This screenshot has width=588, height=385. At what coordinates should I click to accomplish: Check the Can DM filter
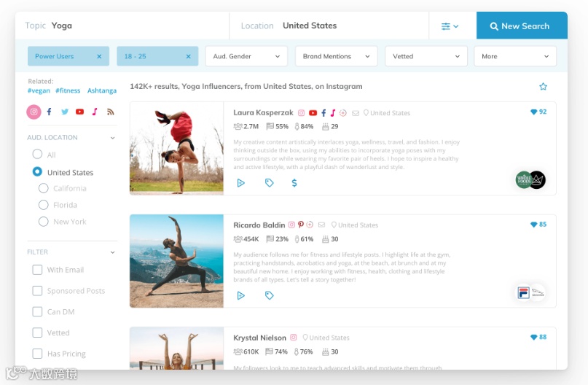[37, 312]
